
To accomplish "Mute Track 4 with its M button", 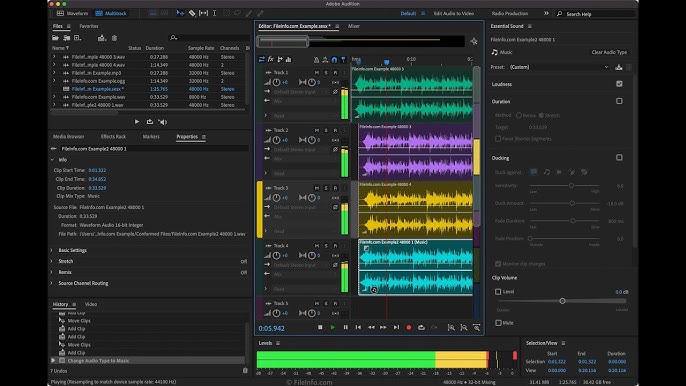I will coord(317,246).
